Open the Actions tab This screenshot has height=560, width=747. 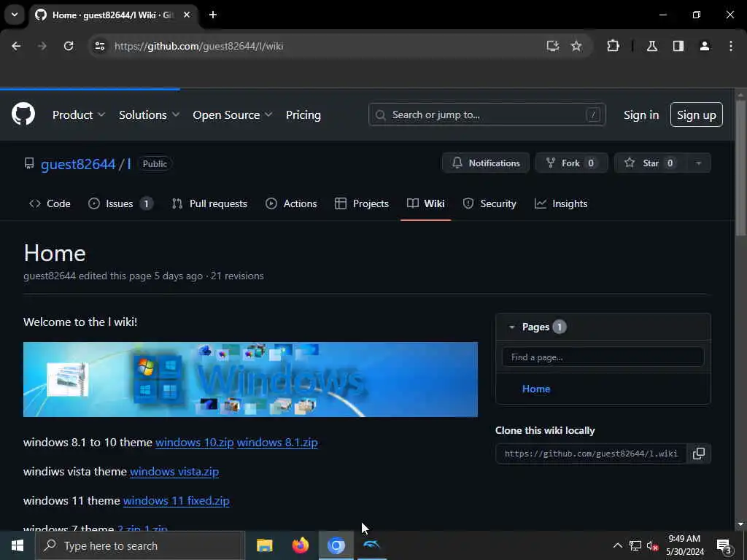click(x=291, y=204)
